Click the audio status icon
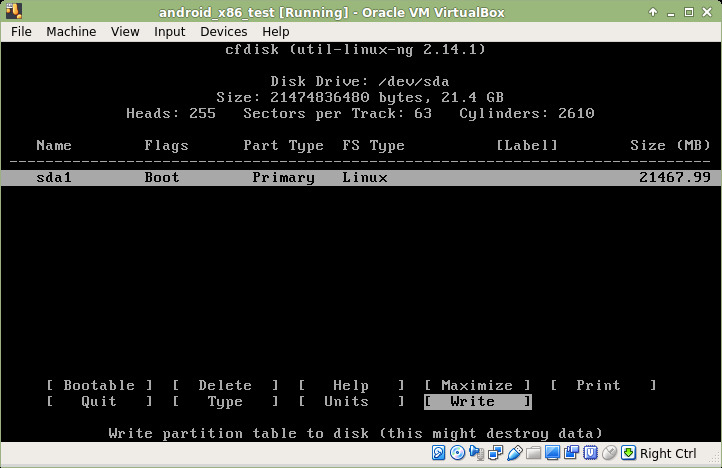Image resolution: width=722 pixels, height=468 pixels. 476,453
